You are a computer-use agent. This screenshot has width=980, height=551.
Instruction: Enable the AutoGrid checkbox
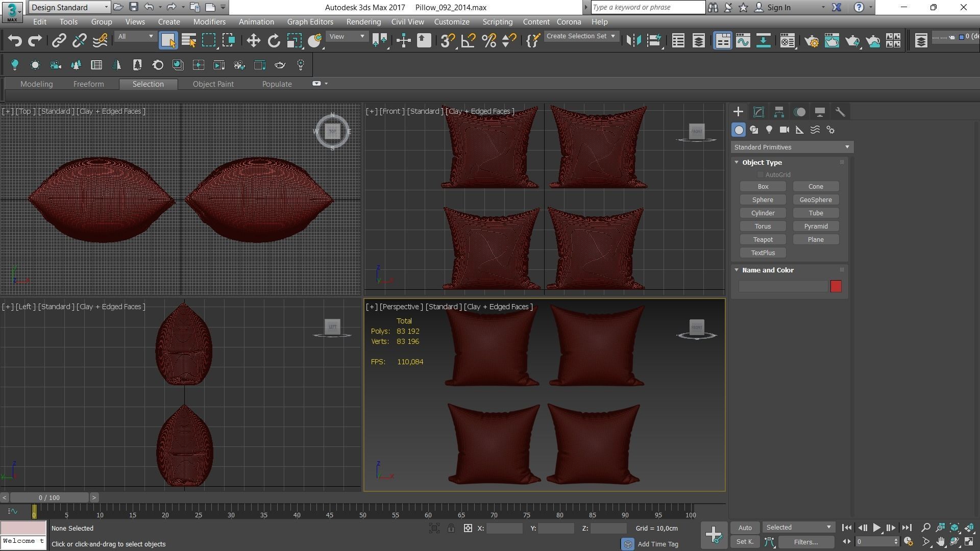pos(761,175)
